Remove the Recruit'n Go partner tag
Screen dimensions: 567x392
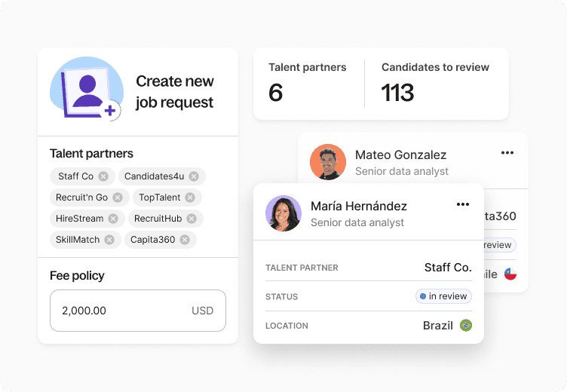(118, 198)
